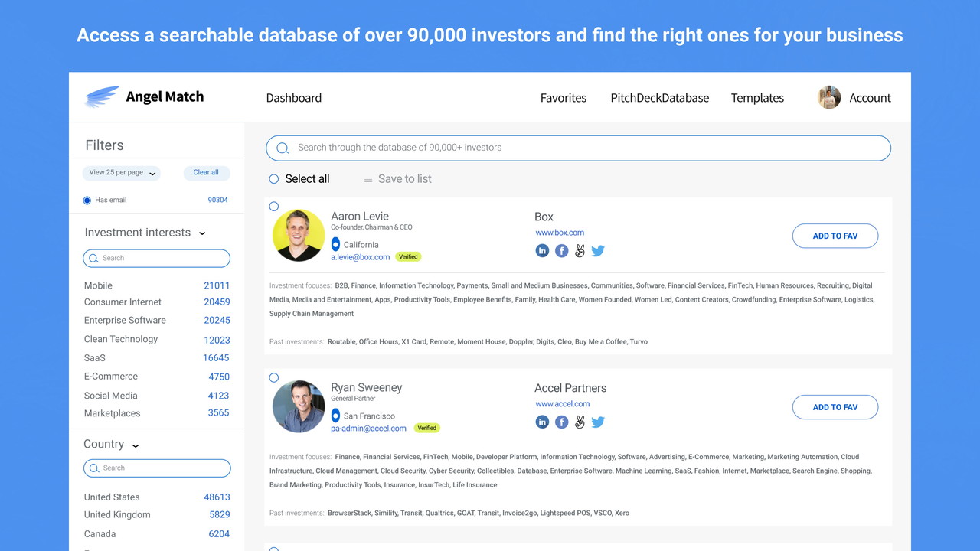Open Aaron Levie's profile photo
Image resolution: width=980 pixels, height=551 pixels.
coord(299,236)
